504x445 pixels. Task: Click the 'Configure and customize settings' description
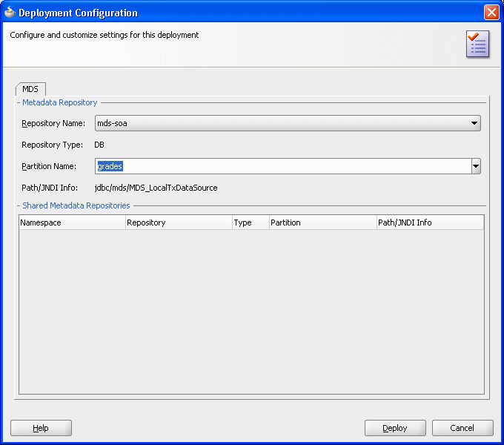tap(105, 35)
